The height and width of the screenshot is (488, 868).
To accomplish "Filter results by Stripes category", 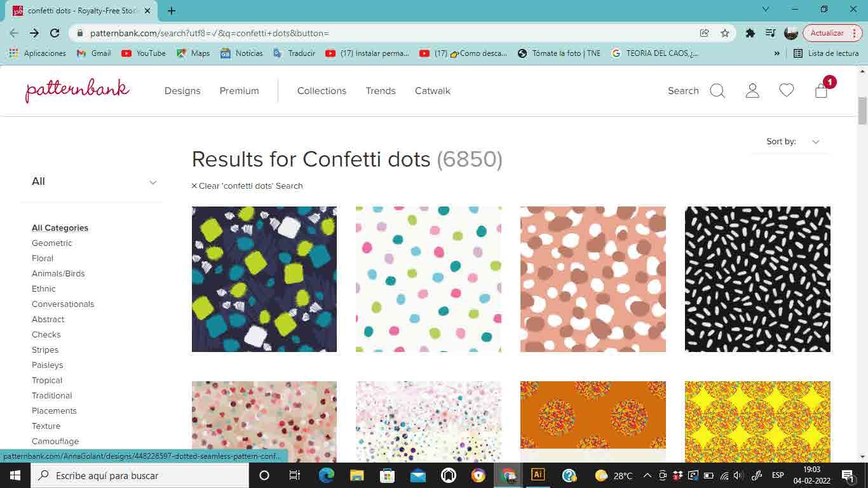I will pos(45,350).
